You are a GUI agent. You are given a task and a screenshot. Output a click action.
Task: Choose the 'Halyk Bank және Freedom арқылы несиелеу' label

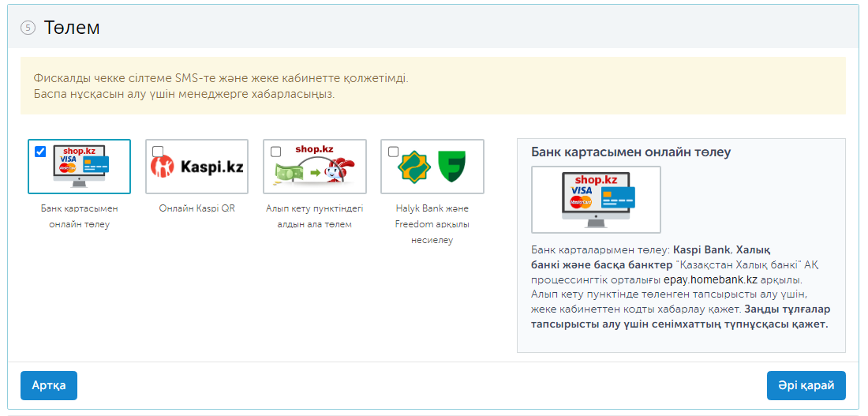pyautogui.click(x=432, y=224)
